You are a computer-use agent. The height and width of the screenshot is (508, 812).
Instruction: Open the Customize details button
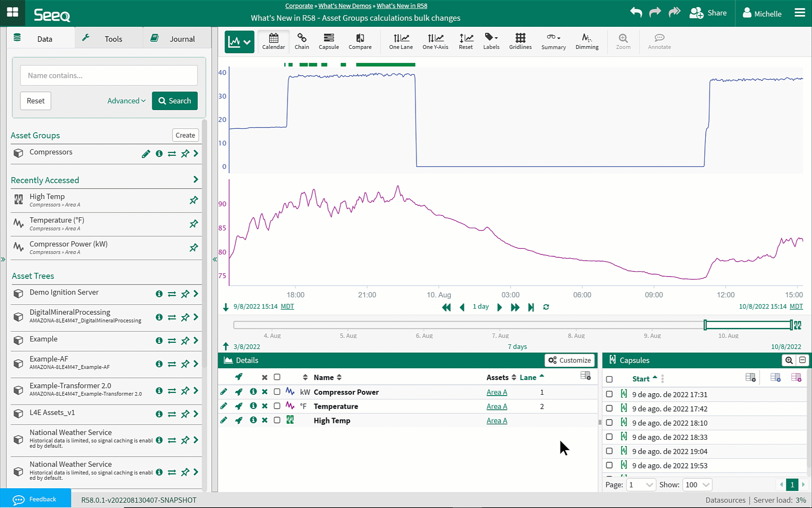(x=569, y=360)
